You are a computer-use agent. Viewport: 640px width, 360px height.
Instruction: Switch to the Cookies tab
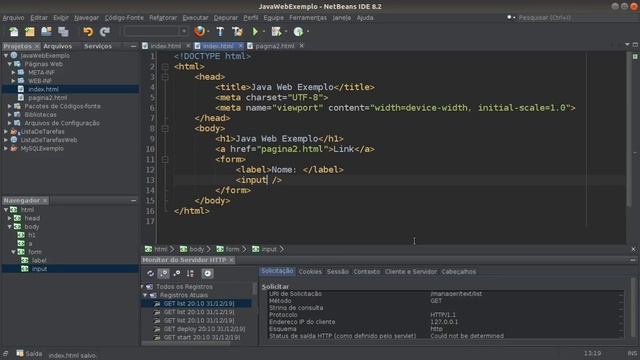310,271
